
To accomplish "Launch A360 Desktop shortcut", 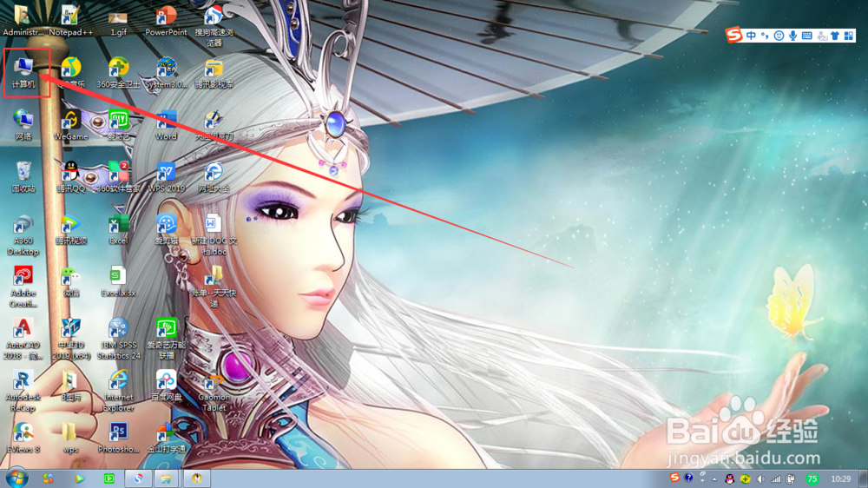I will tap(23, 234).
